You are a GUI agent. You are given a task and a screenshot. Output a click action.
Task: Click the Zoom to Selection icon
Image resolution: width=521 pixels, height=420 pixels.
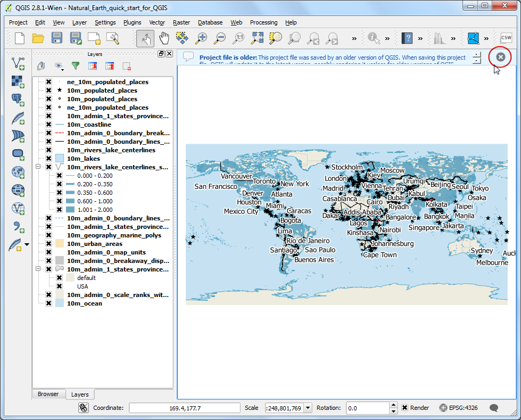coord(276,38)
